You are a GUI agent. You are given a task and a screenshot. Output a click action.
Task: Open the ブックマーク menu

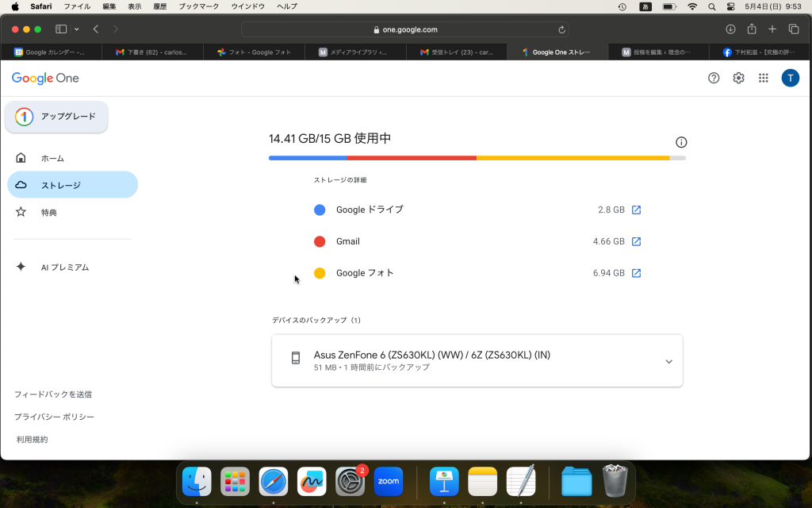199,6
